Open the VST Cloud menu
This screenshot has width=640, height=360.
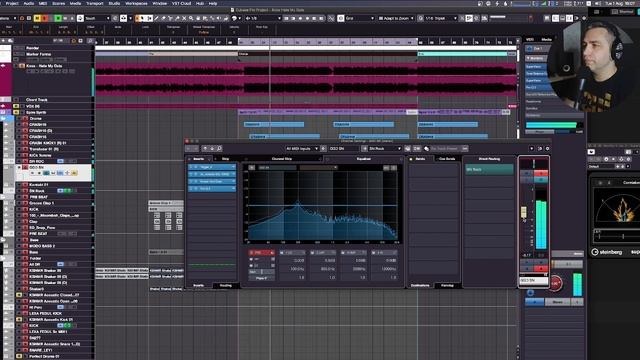point(181,3)
